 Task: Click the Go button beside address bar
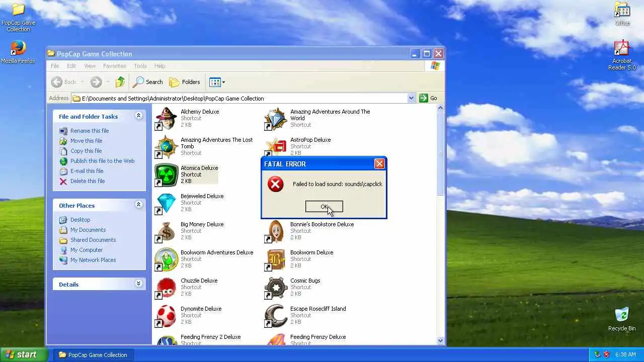[428, 98]
